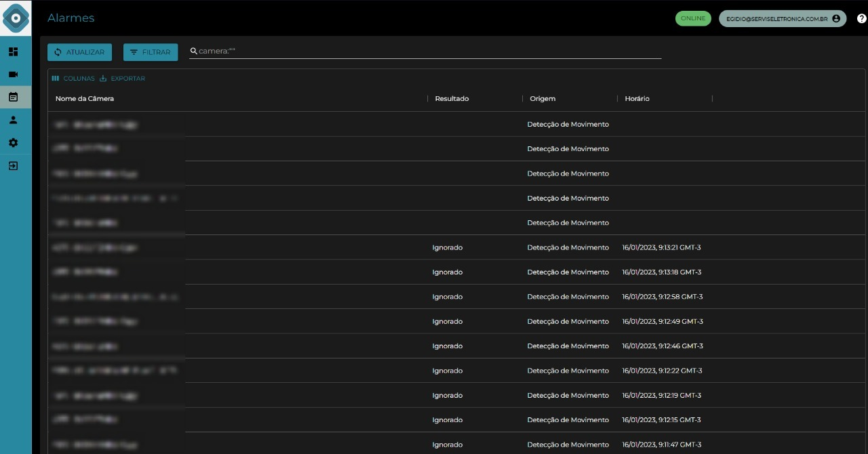868x454 pixels.
Task: Click Detecção de Movimento in the 9:13:18 row
Action: [568, 272]
